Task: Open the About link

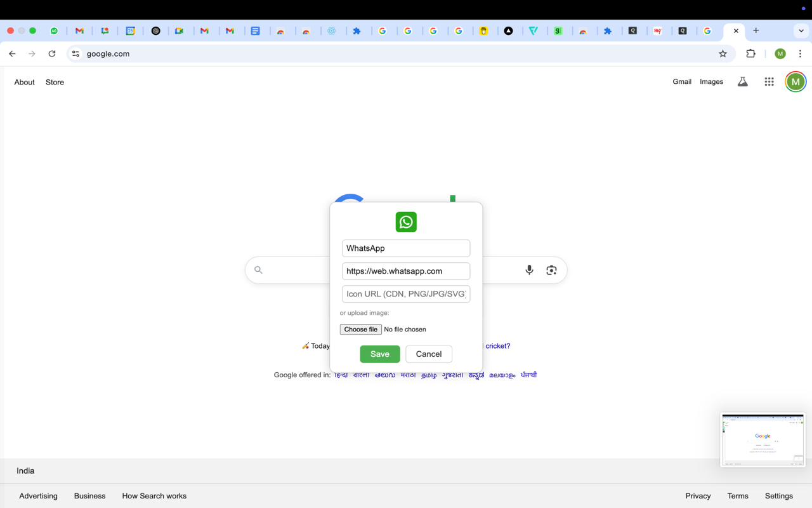Action: click(x=24, y=82)
